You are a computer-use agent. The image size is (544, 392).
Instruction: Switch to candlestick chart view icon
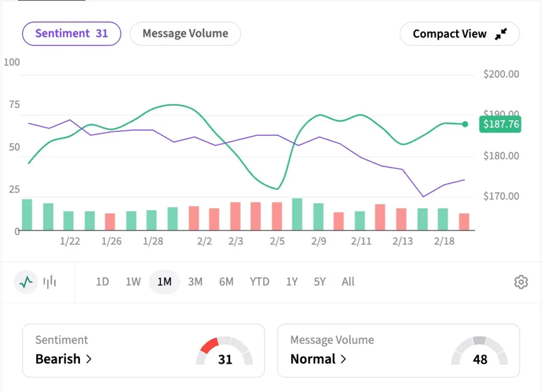click(x=50, y=282)
